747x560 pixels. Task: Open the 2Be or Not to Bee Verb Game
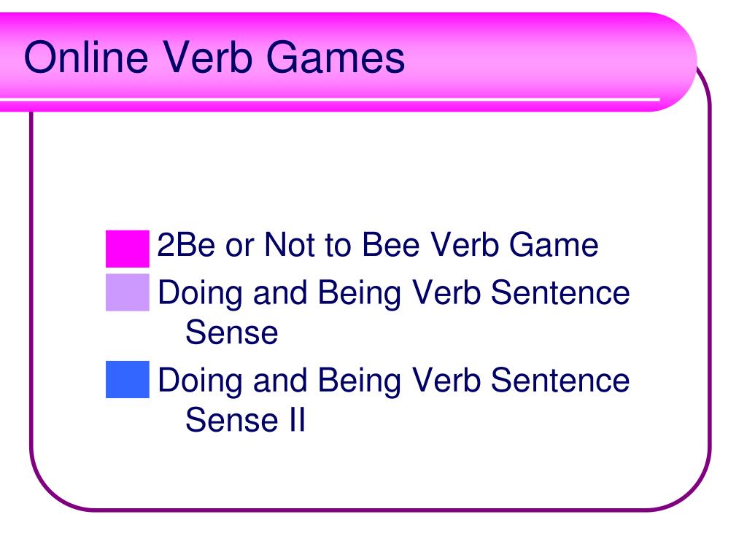[377, 245]
